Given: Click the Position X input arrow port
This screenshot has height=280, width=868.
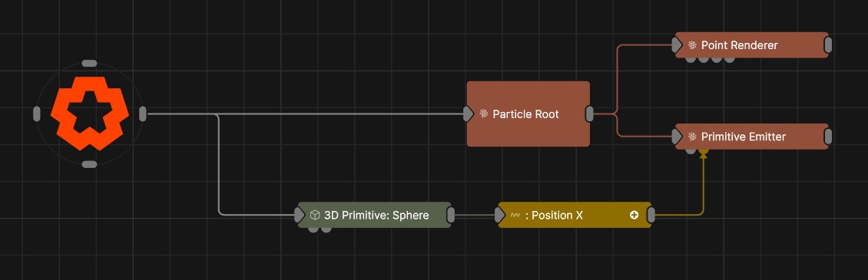Looking at the screenshot, I should 500,215.
